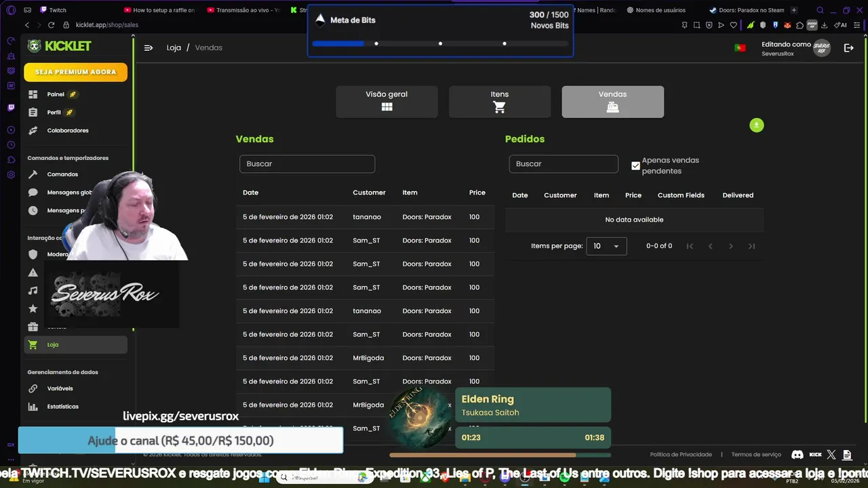Screen dimensions: 868x488
Task: Sort Vendas table by Price header
Action: (477, 192)
